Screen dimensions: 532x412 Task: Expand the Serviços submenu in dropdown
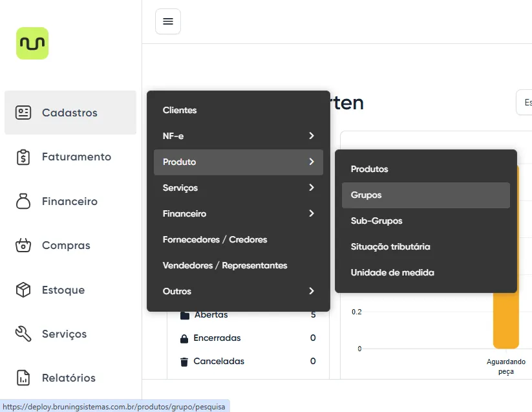coord(238,188)
